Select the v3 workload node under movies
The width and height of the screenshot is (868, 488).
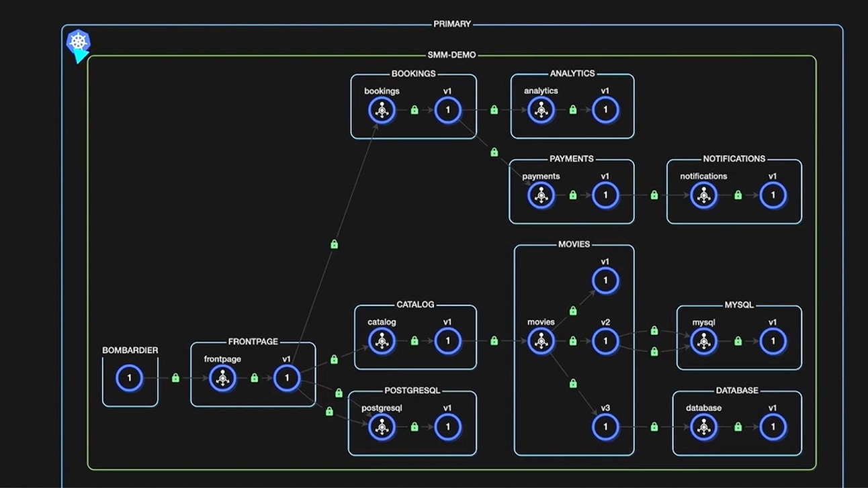tap(605, 426)
